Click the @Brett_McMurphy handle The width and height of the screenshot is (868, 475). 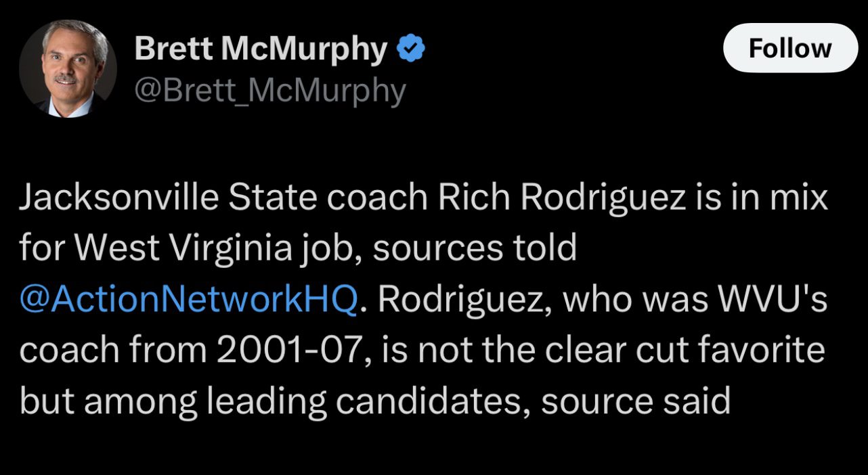pos(270,91)
